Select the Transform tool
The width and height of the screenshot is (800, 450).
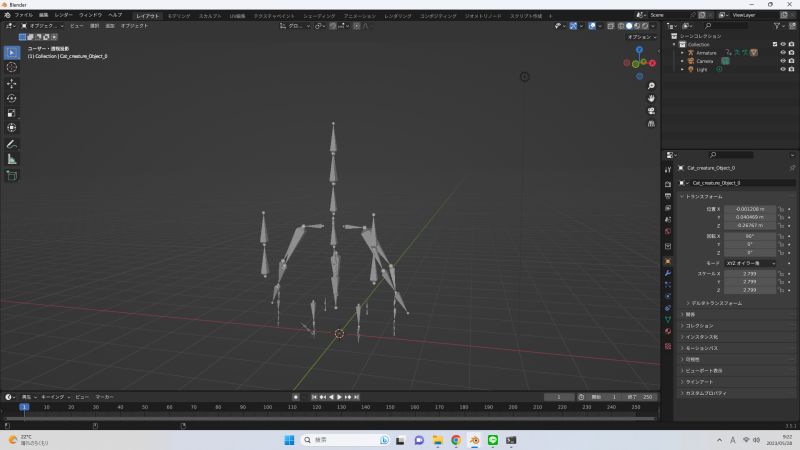coord(12,128)
